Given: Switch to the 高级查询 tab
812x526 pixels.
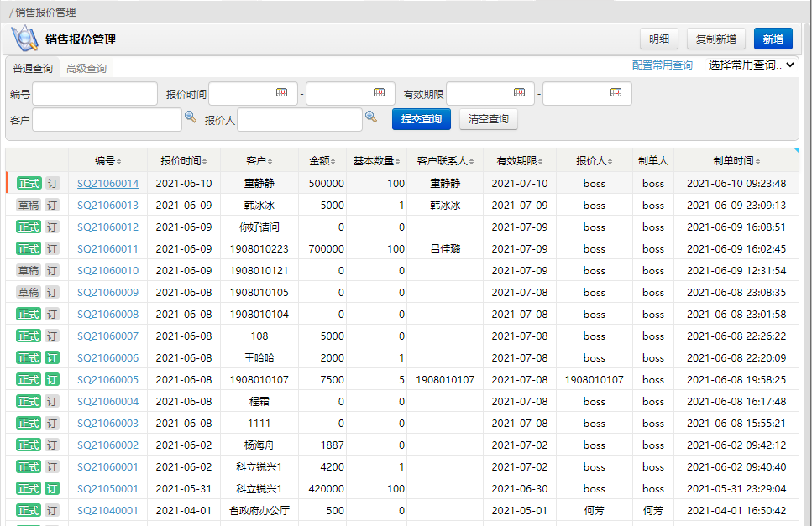Looking at the screenshot, I should (x=86, y=68).
